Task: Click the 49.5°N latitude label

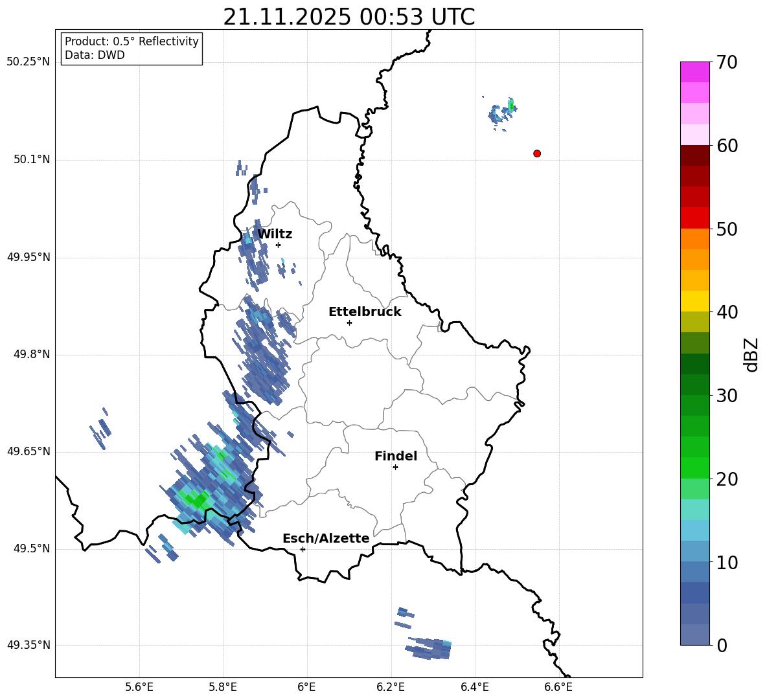Action: click(31, 549)
